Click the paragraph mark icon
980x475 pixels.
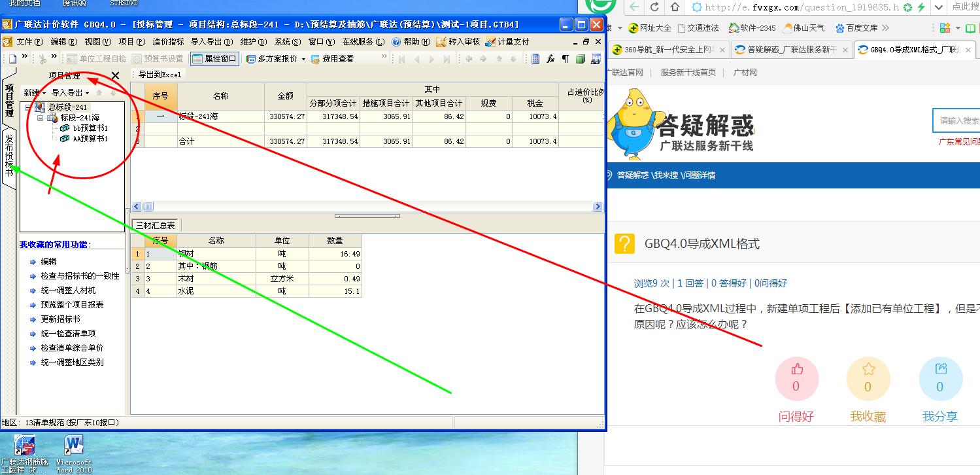[x=566, y=59]
